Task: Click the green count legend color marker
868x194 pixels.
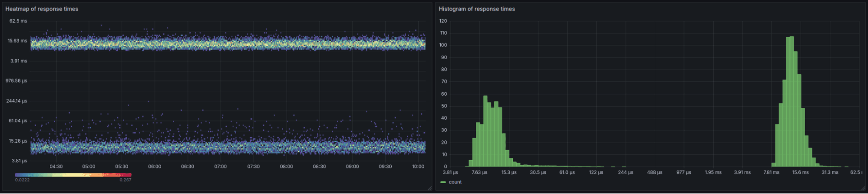Action: (443, 182)
